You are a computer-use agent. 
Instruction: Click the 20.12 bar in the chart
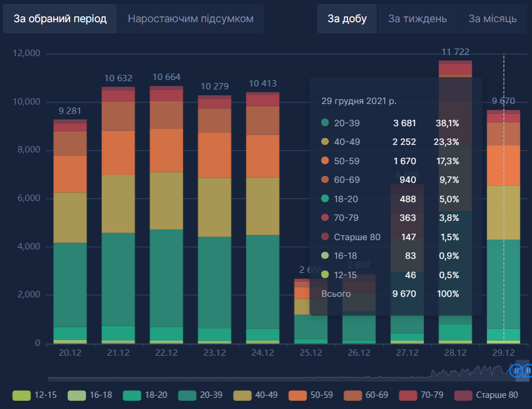tap(70, 234)
